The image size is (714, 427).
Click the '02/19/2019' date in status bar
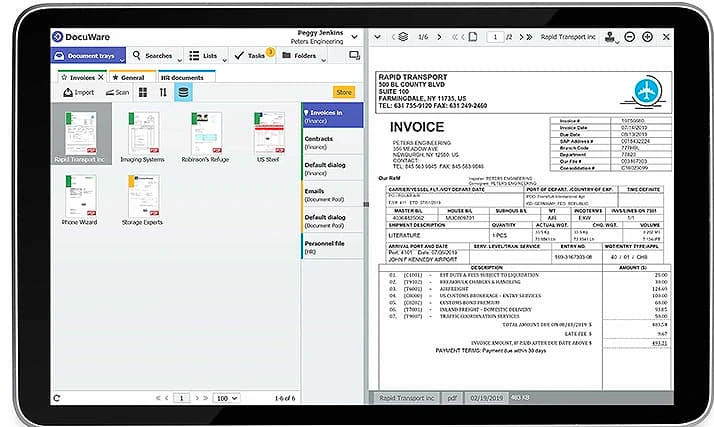point(486,398)
